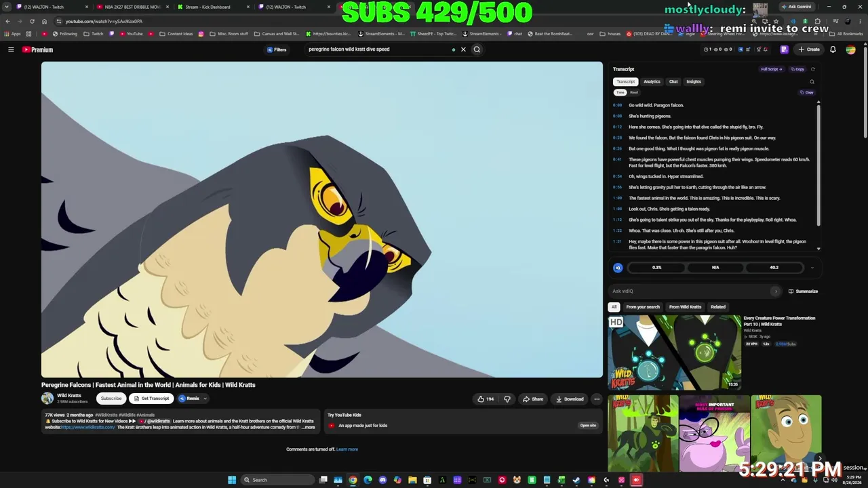Viewport: 868px width, 488px height.
Task: Switch to the Chat tab
Action: [x=673, y=81]
